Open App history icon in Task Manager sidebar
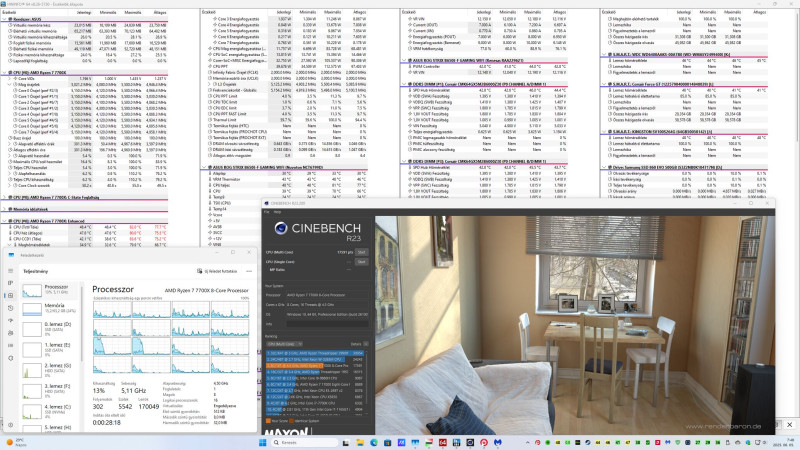The height and width of the screenshot is (450, 800). click(x=10, y=308)
